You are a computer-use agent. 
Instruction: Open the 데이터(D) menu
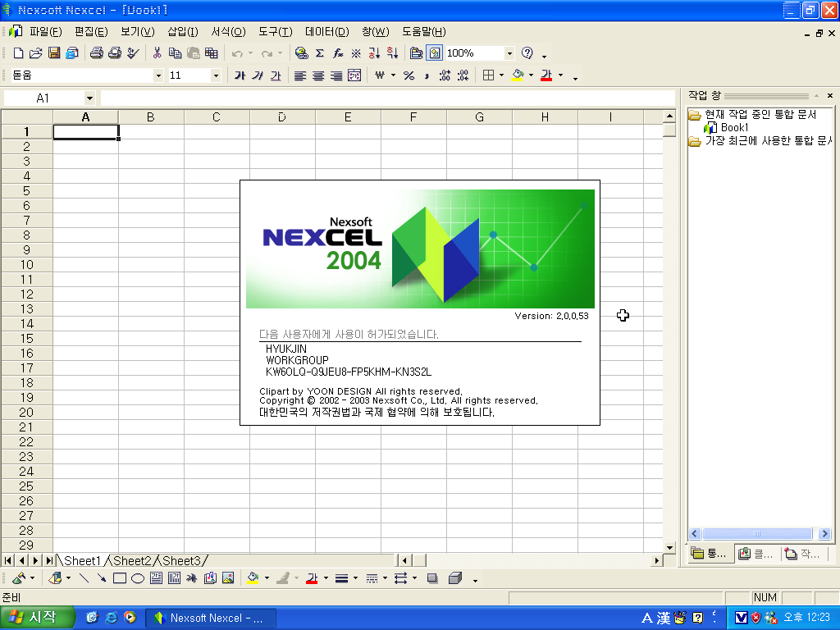[x=326, y=32]
